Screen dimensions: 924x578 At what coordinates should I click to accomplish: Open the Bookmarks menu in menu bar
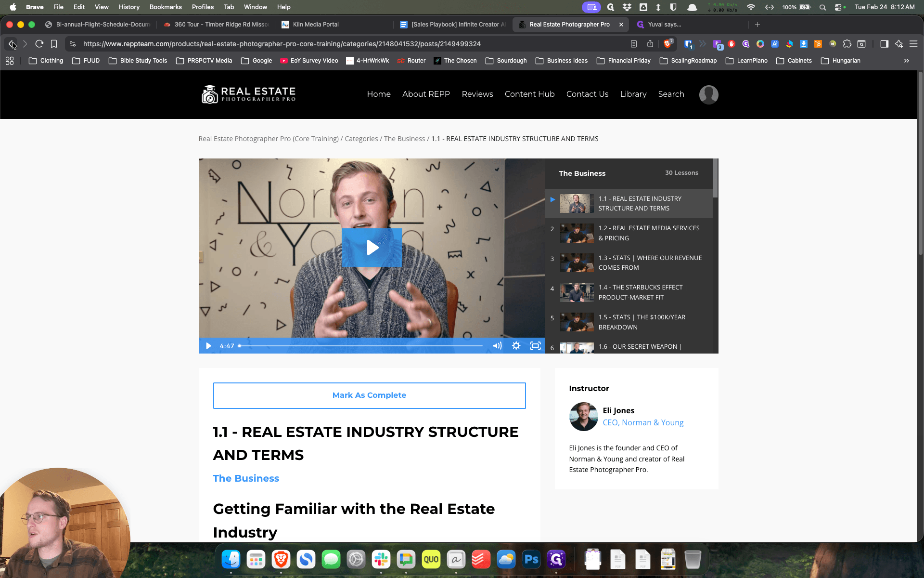pyautogui.click(x=166, y=7)
